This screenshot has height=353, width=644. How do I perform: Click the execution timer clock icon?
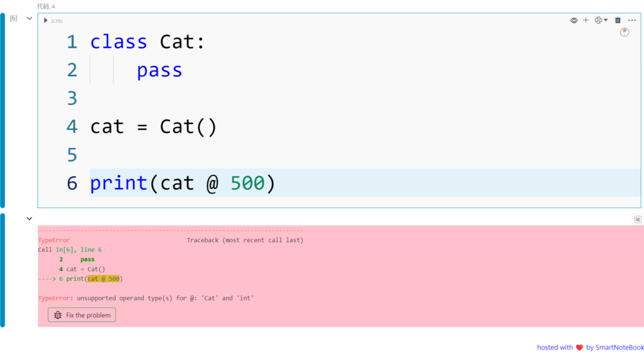(x=624, y=32)
